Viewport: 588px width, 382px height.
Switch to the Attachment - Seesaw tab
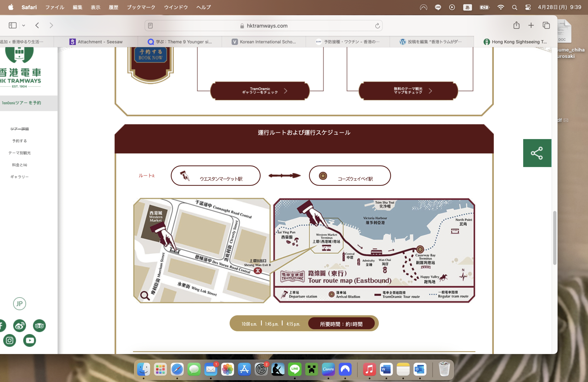(96, 42)
